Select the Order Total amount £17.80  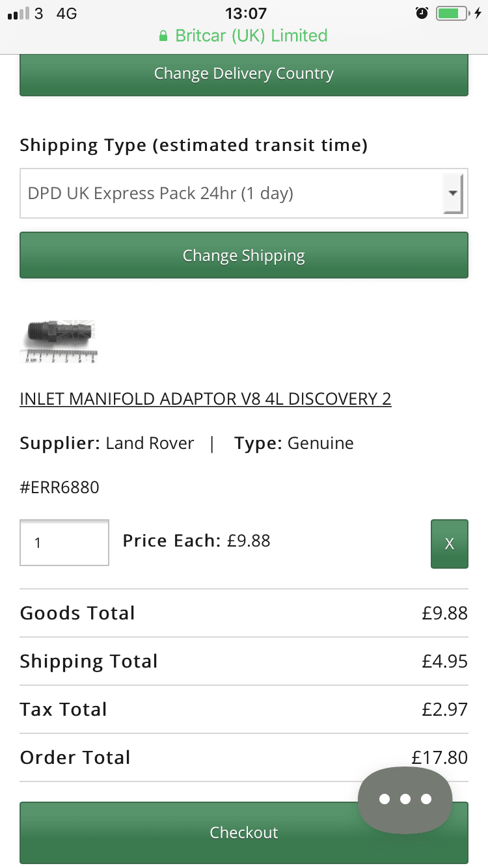tap(440, 757)
